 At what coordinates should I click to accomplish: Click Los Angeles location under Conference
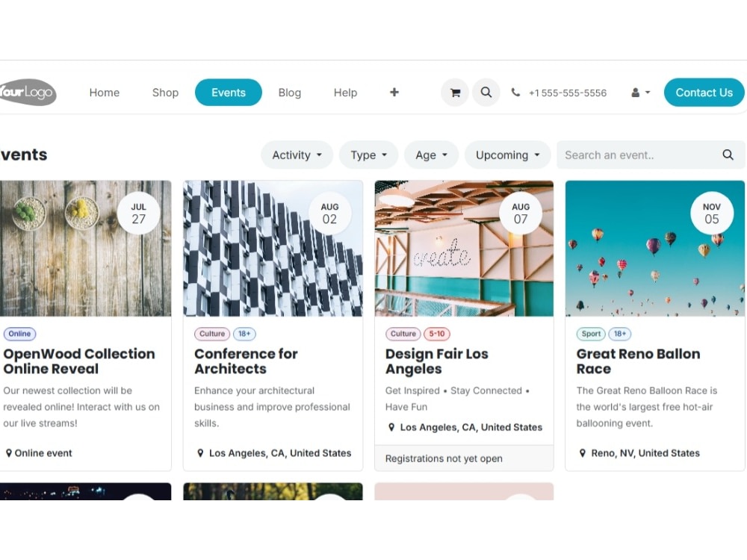(280, 453)
